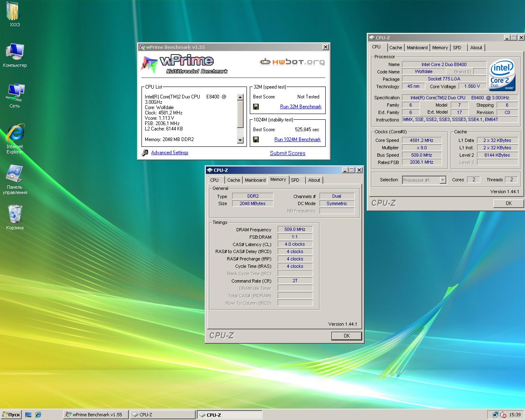Screen dimensions: 525x420
Task: Click the DRAM Frequency 509.0 MHz field
Action: [295, 229]
